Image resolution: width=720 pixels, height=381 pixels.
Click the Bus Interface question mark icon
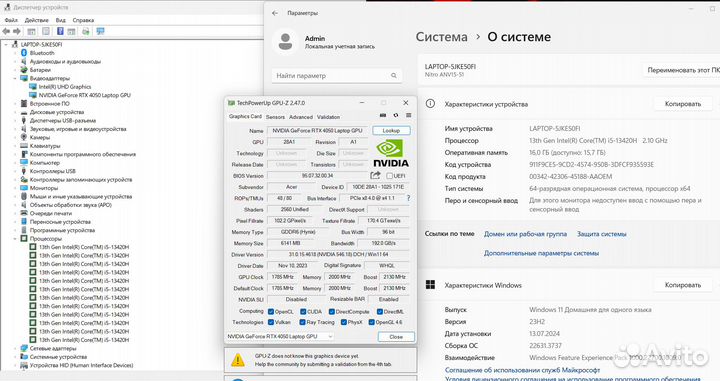408,198
